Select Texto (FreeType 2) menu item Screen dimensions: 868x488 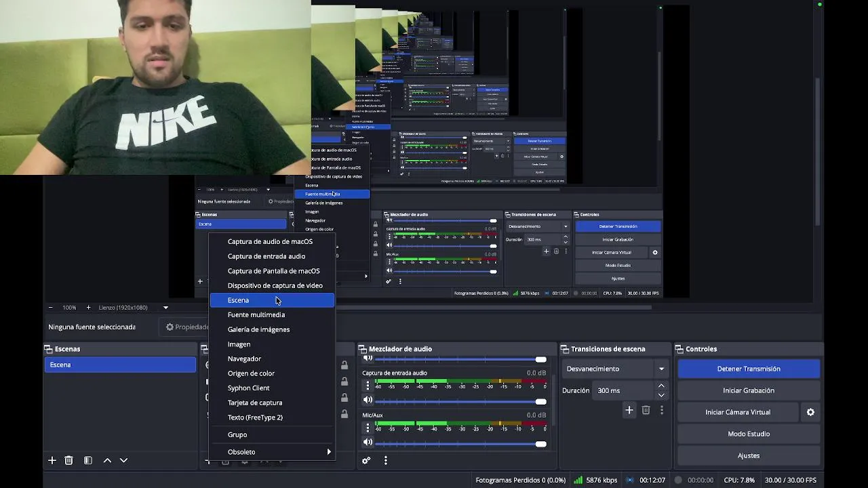272,418
